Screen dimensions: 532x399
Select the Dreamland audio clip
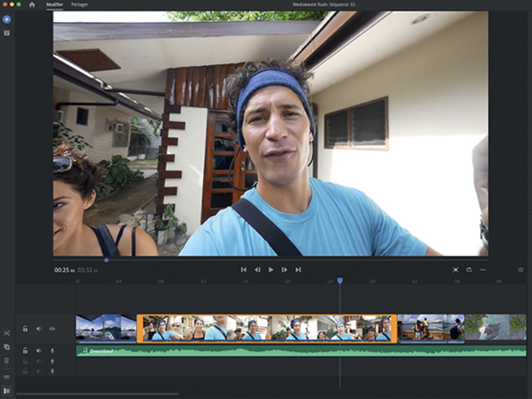coord(301,351)
